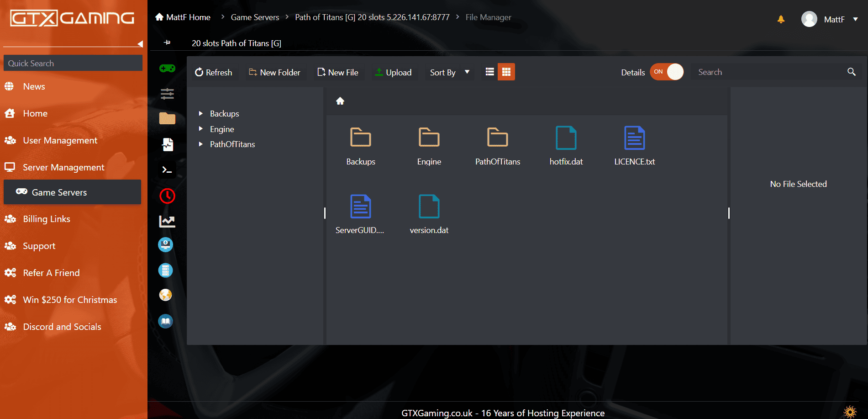Switch to list view layout
Screen dimensions: 868x419
[x=490, y=72]
